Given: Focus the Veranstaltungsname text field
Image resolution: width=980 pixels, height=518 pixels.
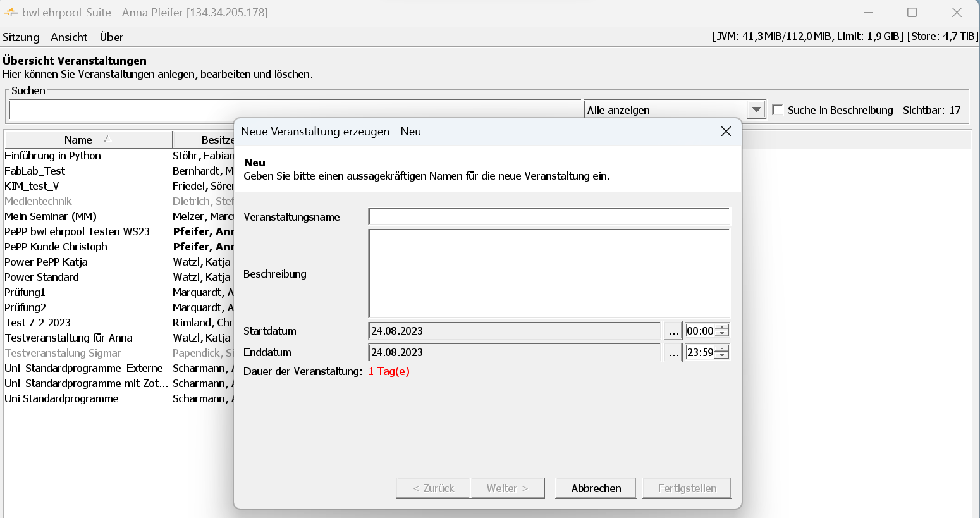Looking at the screenshot, I should point(549,216).
